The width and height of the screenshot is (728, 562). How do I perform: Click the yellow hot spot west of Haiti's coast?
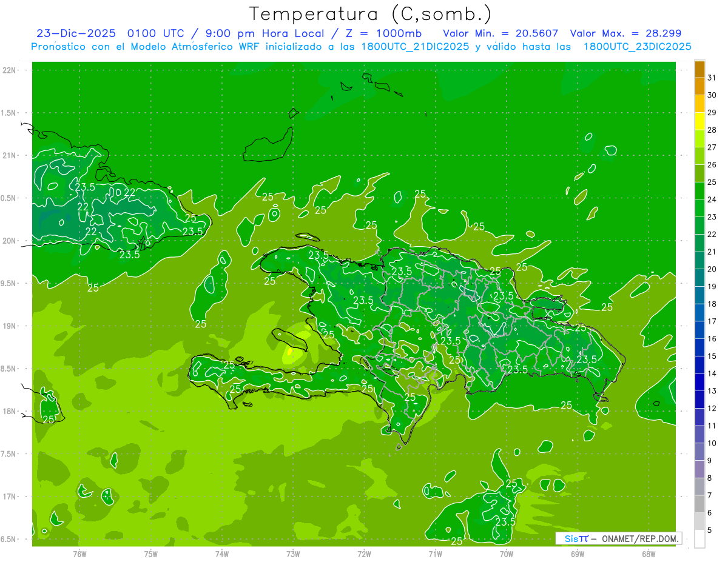coord(291,352)
